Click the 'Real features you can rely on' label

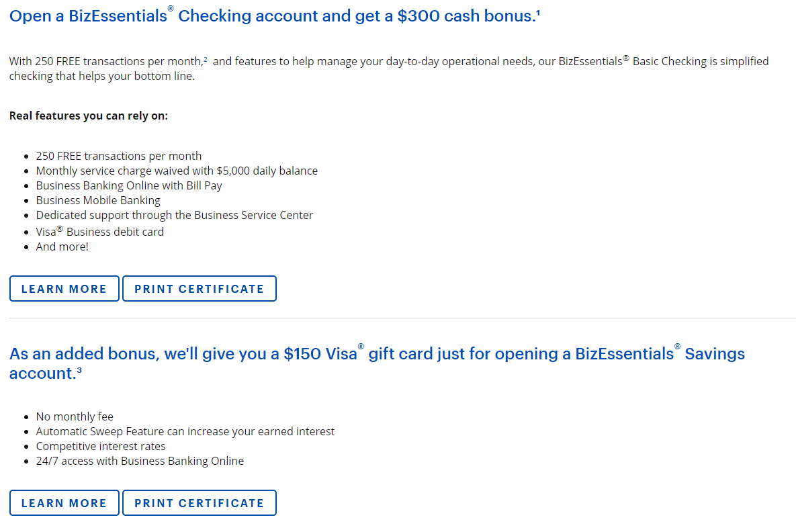[88, 116]
